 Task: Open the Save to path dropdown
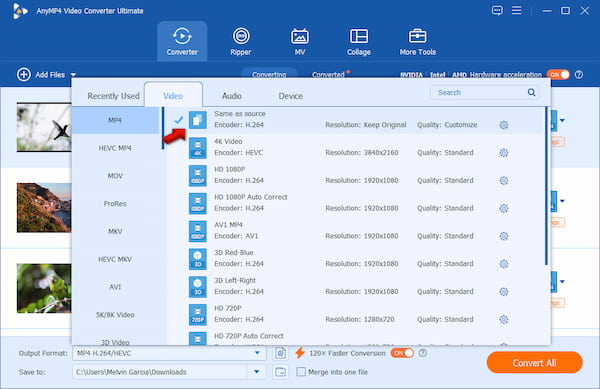(257, 372)
